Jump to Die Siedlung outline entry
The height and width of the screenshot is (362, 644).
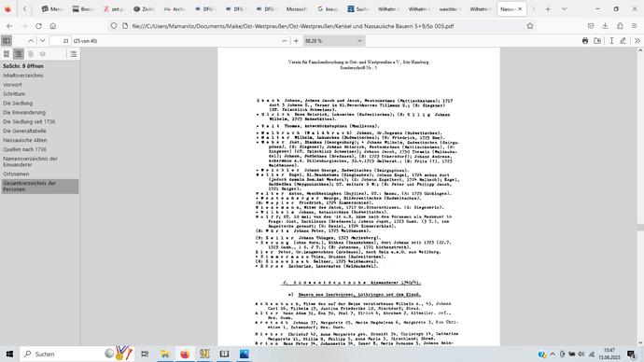(18, 103)
